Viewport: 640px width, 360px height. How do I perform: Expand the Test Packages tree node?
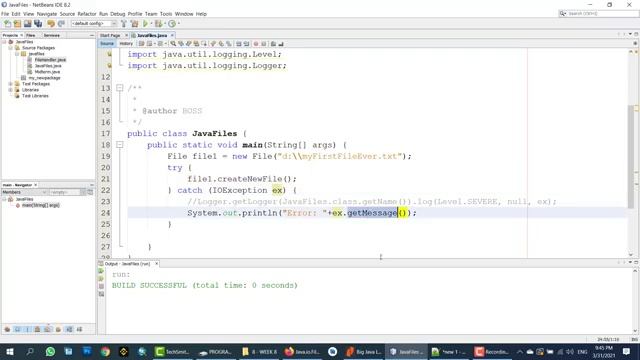pos(11,84)
